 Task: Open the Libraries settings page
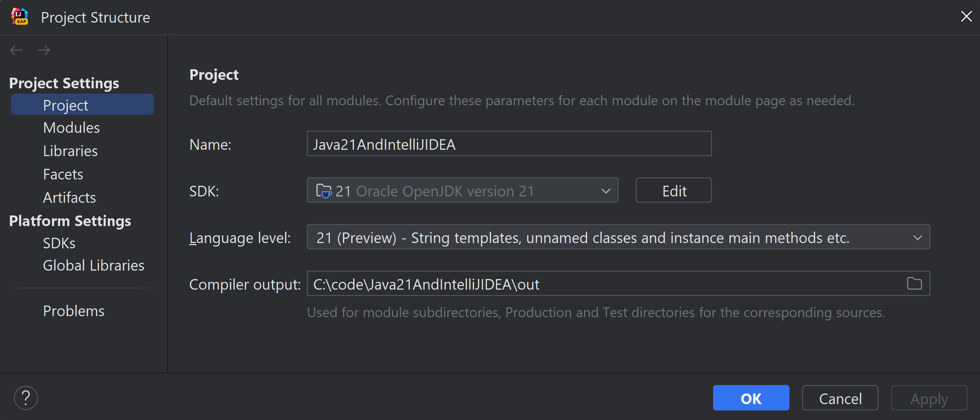(x=70, y=151)
